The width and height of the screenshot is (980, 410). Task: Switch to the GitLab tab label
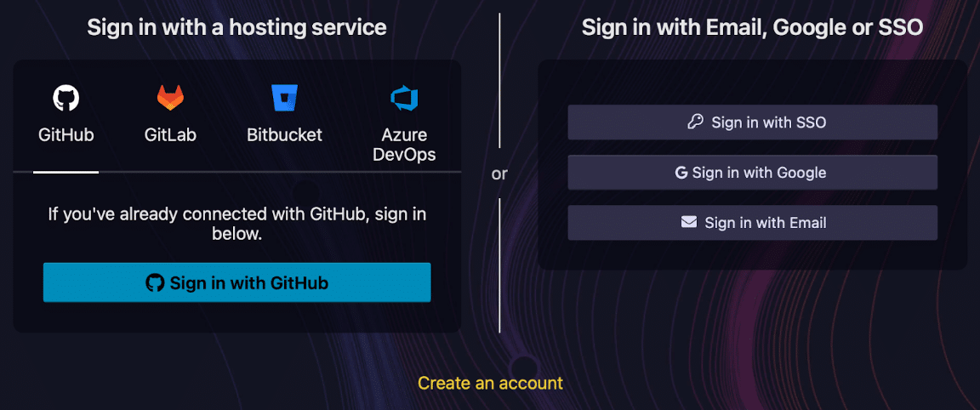point(170,135)
